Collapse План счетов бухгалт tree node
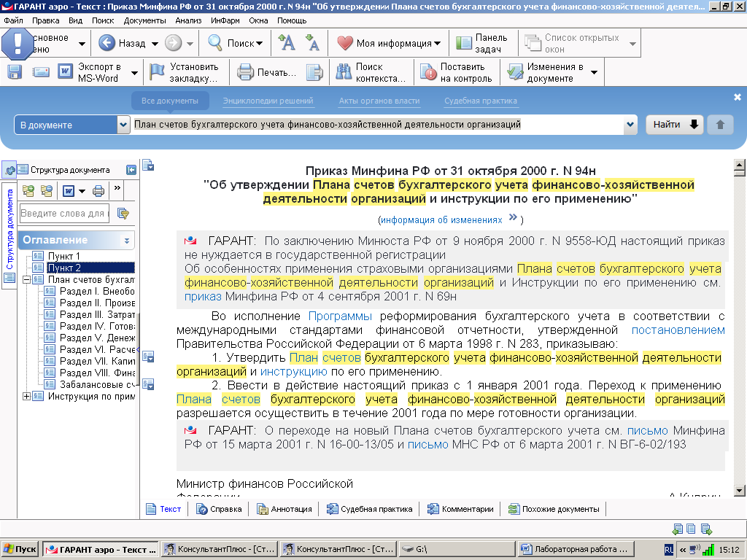Image resolution: width=747 pixels, height=560 pixels. (x=27, y=279)
